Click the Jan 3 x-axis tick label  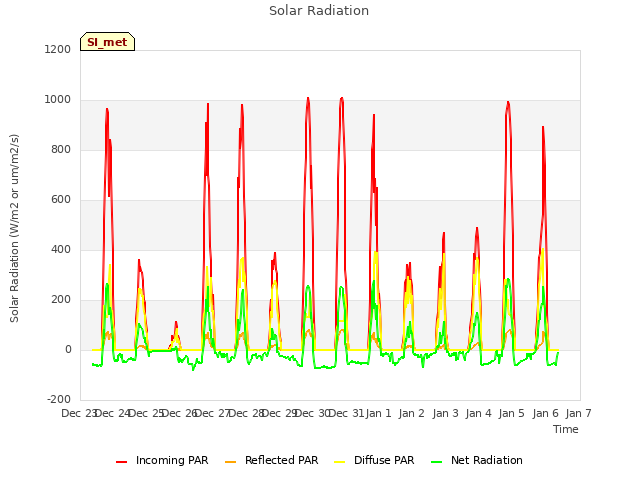pos(445,413)
